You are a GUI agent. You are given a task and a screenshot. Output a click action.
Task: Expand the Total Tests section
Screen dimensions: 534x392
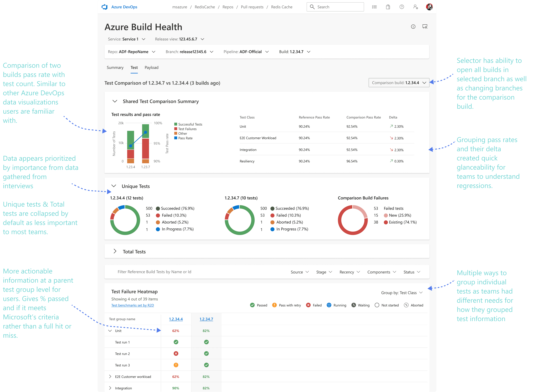(x=115, y=251)
